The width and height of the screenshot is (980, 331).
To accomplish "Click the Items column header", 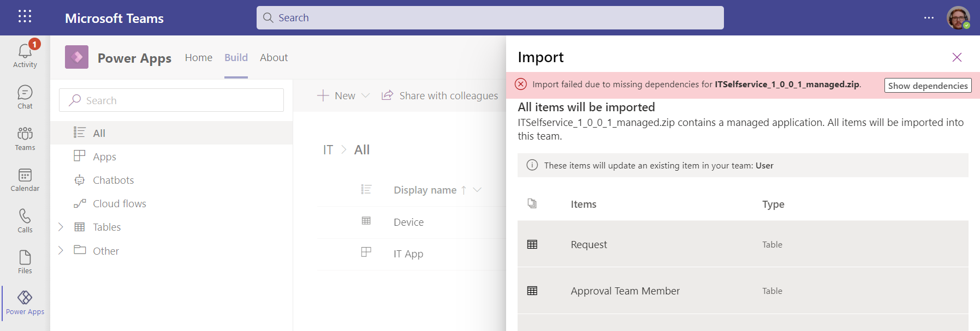I will coord(584,204).
